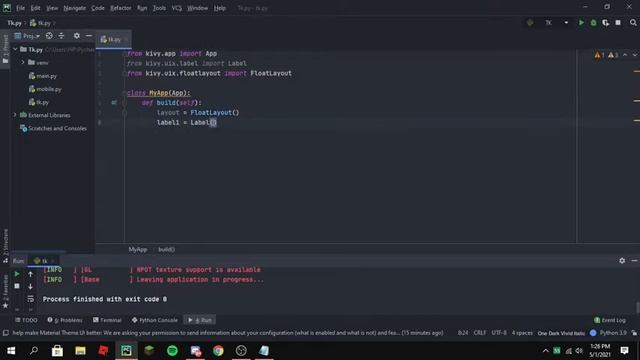Open the Tools menu
This screenshot has width=640, height=360.
(159, 8)
